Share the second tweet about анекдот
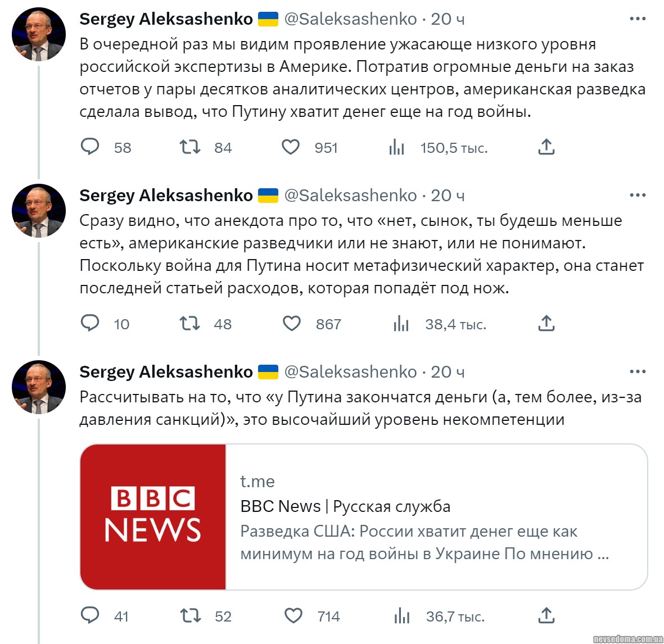This screenshot has height=644, width=664. coord(546,324)
